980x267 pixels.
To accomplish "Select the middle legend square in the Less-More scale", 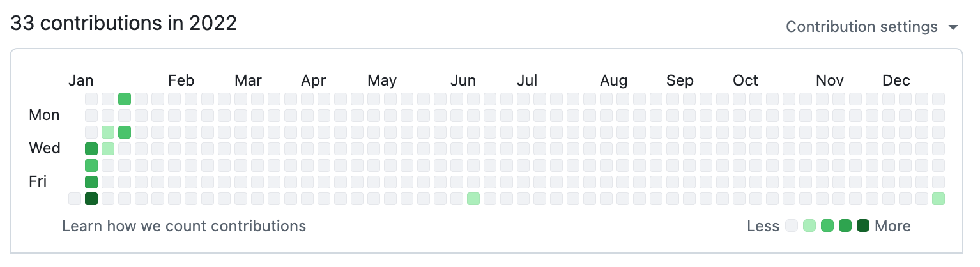I will coord(827,225).
